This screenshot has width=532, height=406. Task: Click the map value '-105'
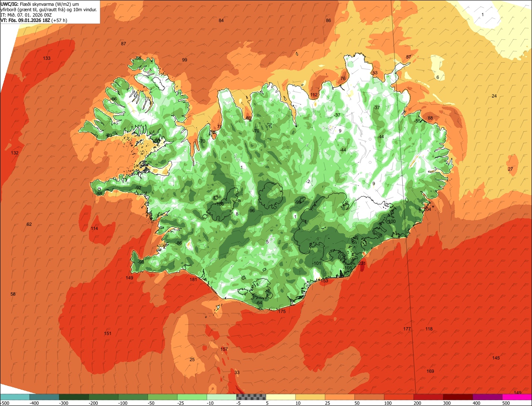point(347,268)
